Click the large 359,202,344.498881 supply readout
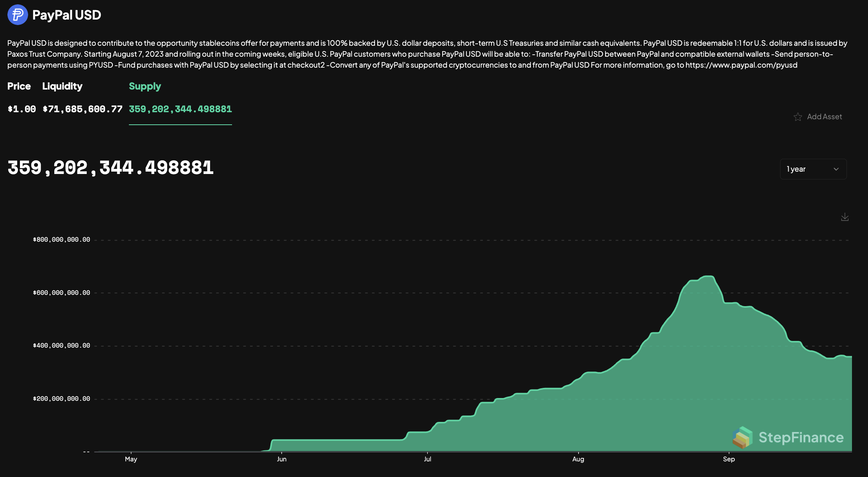Viewport: 868px width, 477px height. click(111, 167)
